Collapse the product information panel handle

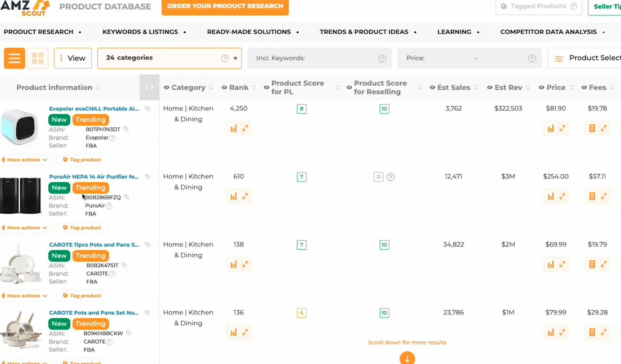pos(149,88)
